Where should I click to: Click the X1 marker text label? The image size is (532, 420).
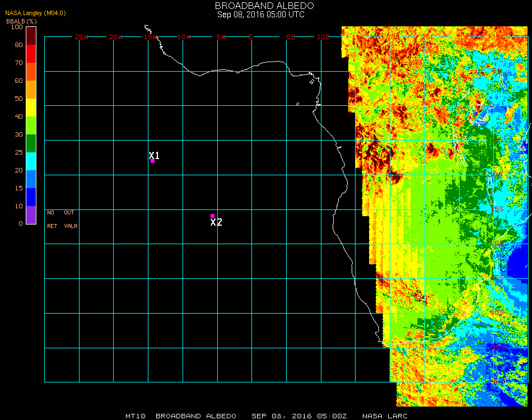click(x=155, y=156)
